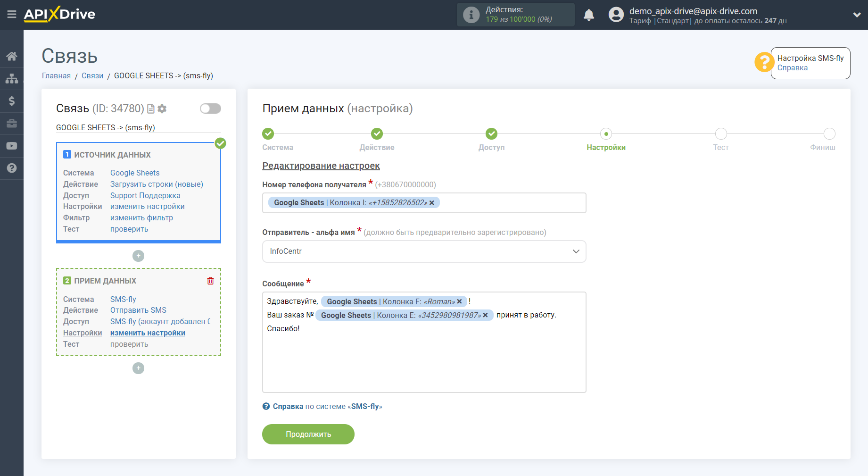Click the yellow question mark help icon
Viewport: 868px width, 476px height.
click(764, 62)
